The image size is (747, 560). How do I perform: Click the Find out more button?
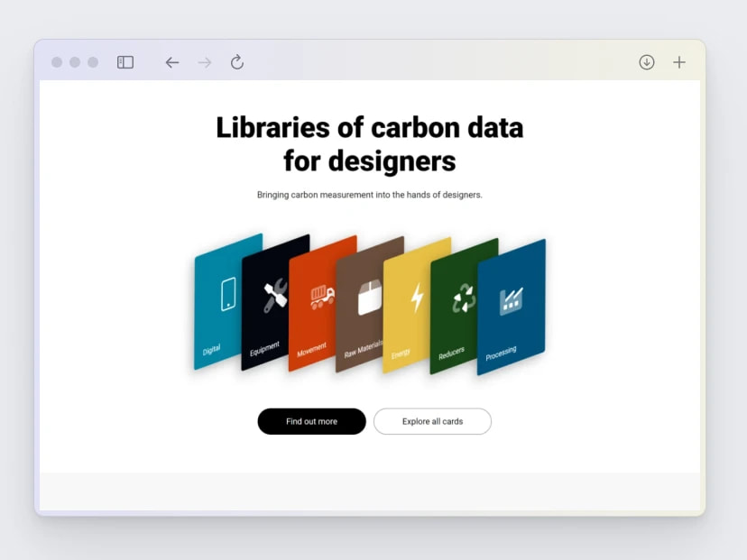[311, 421]
